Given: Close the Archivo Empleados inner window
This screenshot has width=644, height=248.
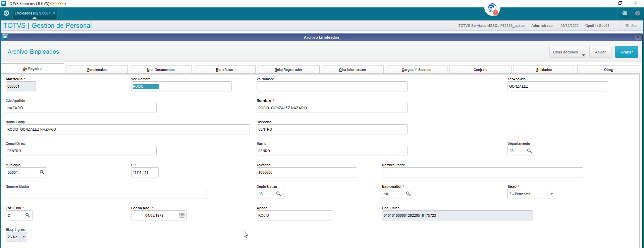Looking at the screenshot, I should click(638, 37).
